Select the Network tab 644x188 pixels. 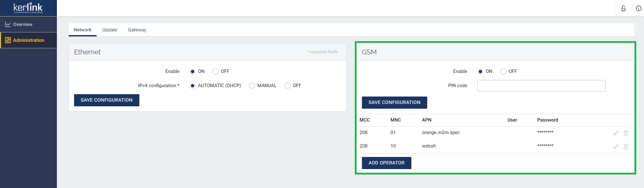pos(82,30)
